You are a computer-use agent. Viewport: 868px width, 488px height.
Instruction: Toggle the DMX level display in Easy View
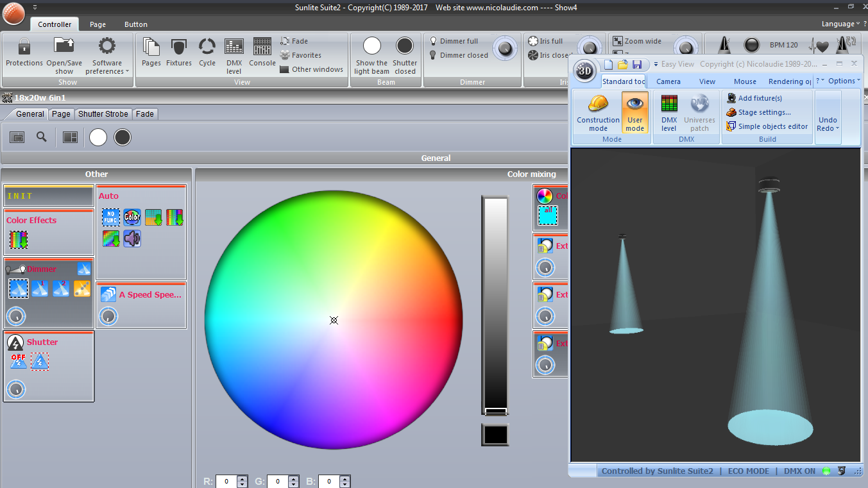pyautogui.click(x=669, y=112)
